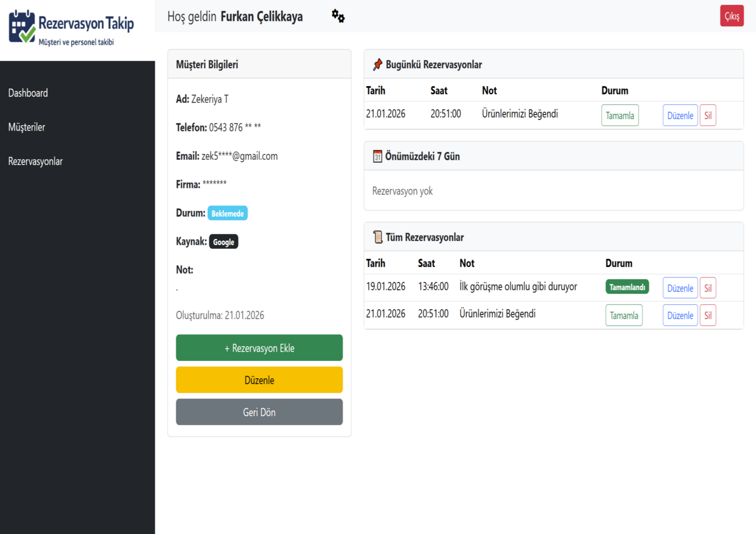Delete the 19.01.2026 reservation
756x534 pixels.
click(x=708, y=288)
